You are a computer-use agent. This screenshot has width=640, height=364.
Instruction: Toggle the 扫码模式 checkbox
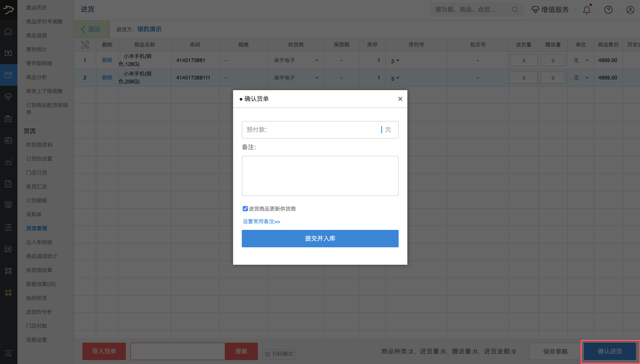(267, 354)
